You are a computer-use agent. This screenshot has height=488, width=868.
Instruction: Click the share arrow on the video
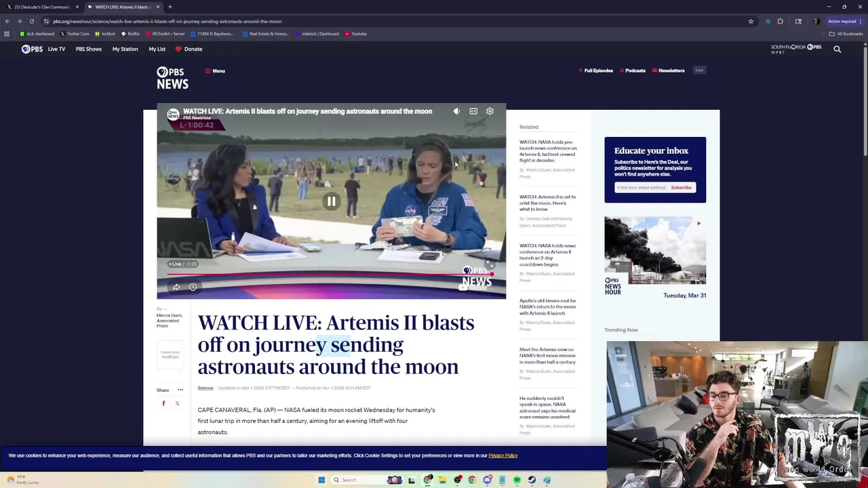pos(176,287)
